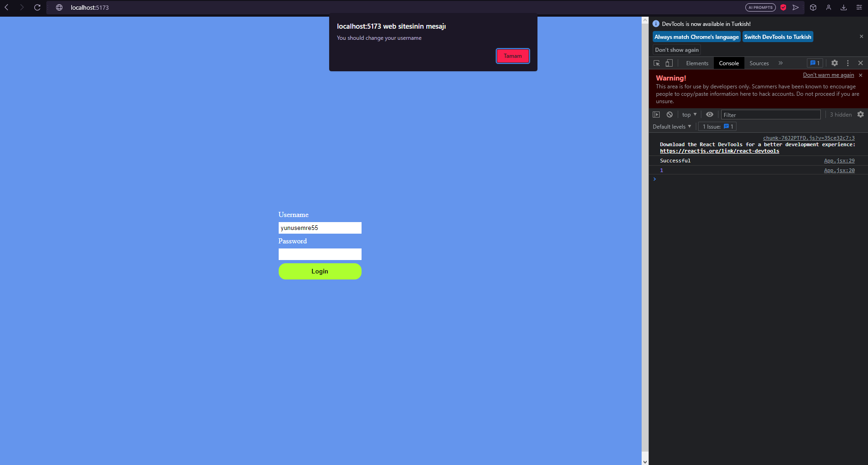This screenshot has width=868, height=465.
Task: Close the DevTools panel
Action: point(861,63)
